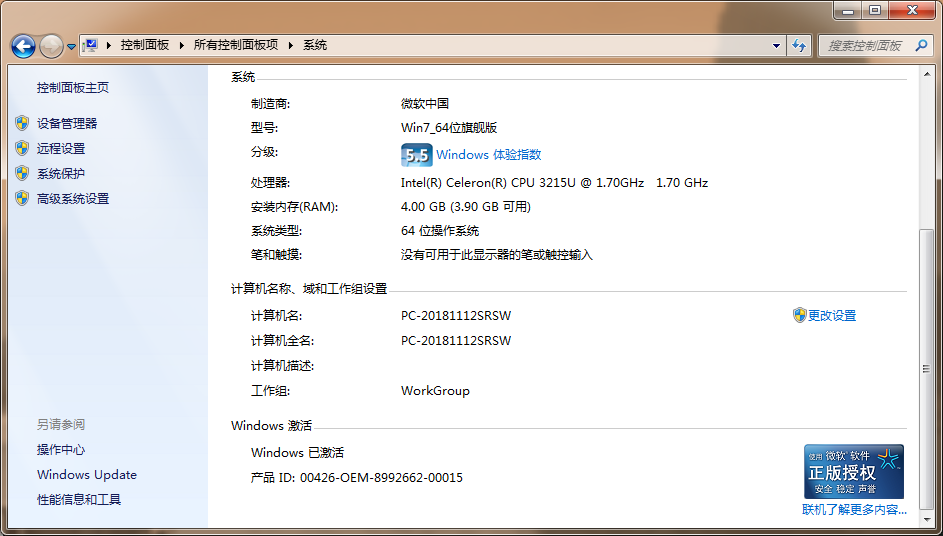This screenshot has width=943, height=536.
Task: Click the magnifier icon in search box
Action: (x=919, y=45)
